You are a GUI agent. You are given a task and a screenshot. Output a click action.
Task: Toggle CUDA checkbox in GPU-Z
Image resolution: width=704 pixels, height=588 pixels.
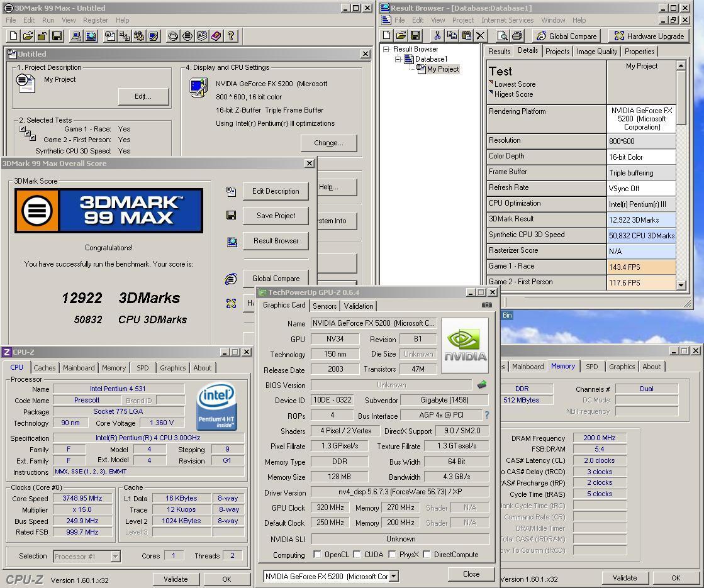tap(357, 554)
